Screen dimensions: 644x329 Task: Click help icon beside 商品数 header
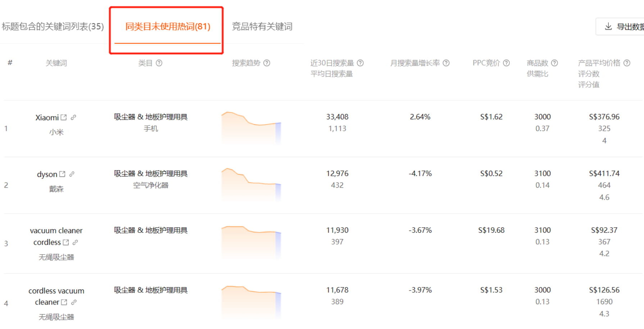pos(555,63)
